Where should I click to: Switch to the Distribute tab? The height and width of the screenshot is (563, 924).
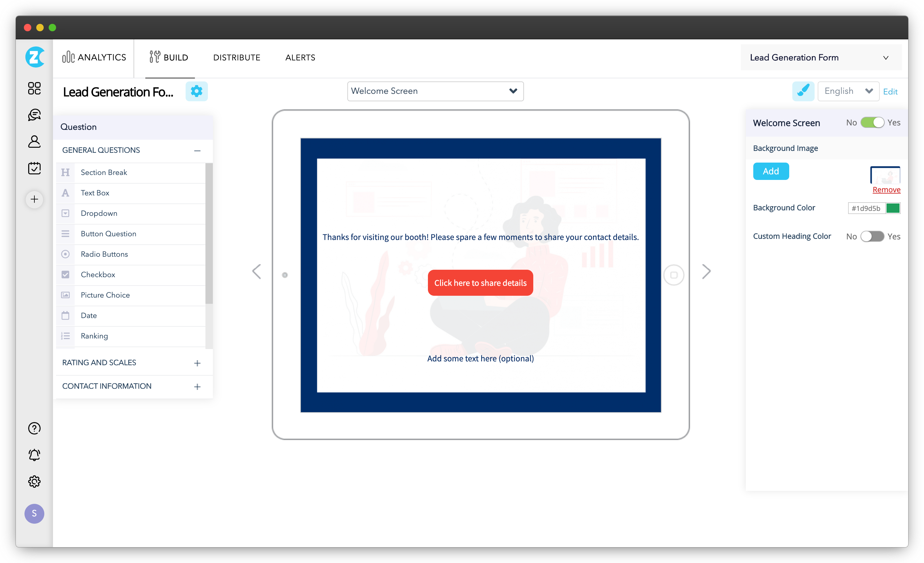237,57
